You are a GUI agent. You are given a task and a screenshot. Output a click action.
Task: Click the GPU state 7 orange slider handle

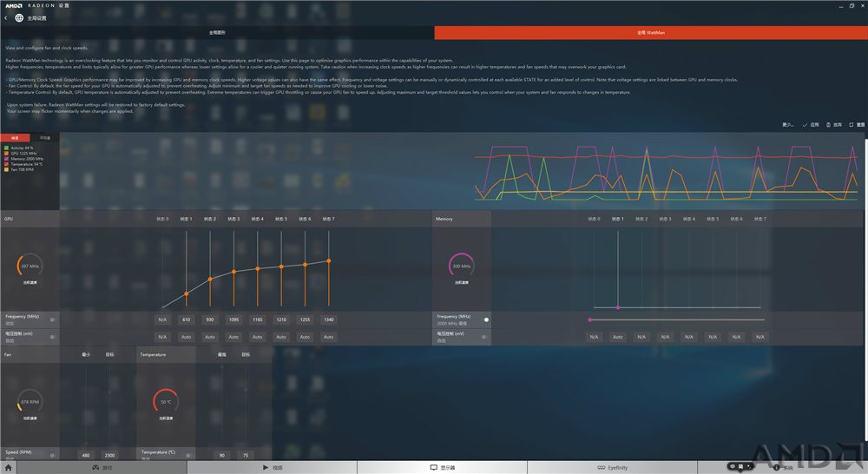[329, 260]
